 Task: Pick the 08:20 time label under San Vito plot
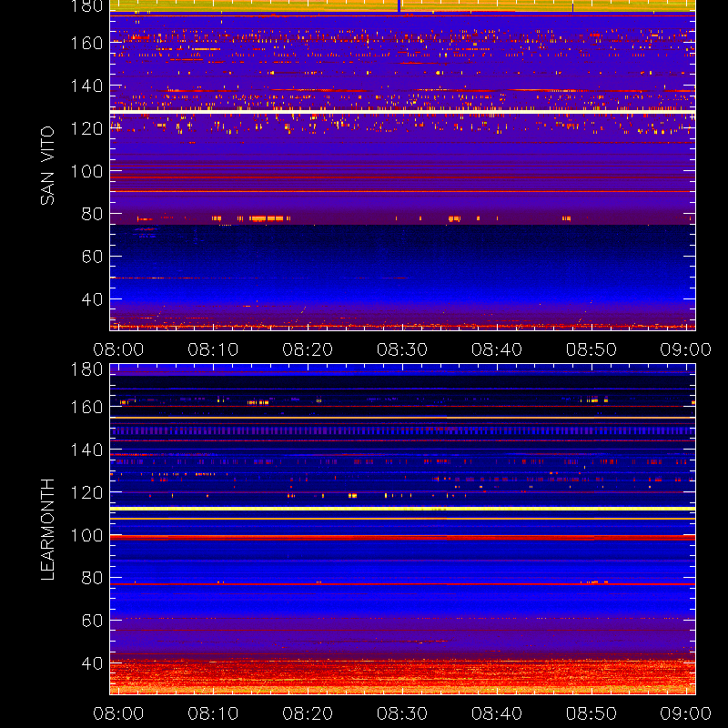click(308, 349)
